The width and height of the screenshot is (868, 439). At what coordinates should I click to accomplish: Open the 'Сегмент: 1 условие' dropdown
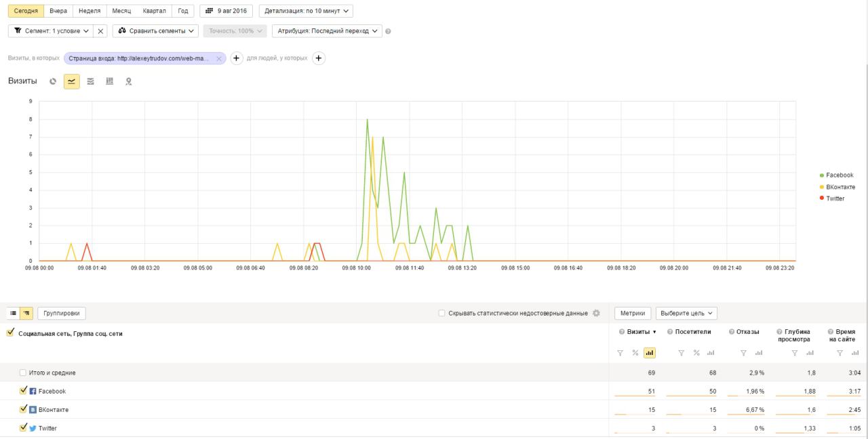tap(50, 31)
